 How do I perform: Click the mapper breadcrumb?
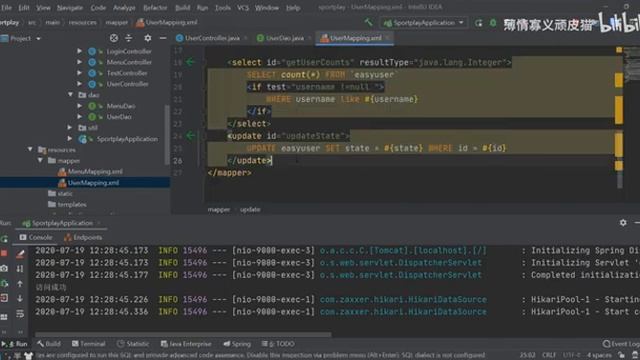pyautogui.click(x=219, y=209)
